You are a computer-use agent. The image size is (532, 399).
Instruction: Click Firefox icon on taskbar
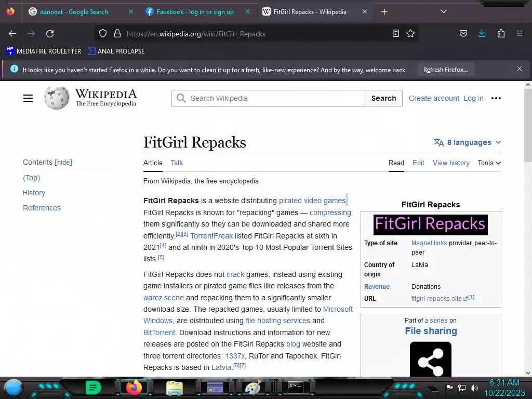pos(134,387)
